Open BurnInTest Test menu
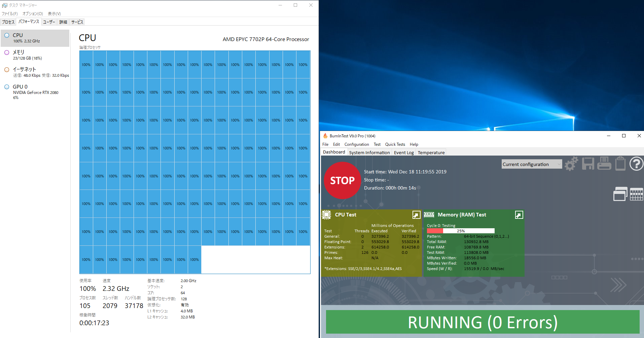Viewport: 644px width, 338px height. 377,144
